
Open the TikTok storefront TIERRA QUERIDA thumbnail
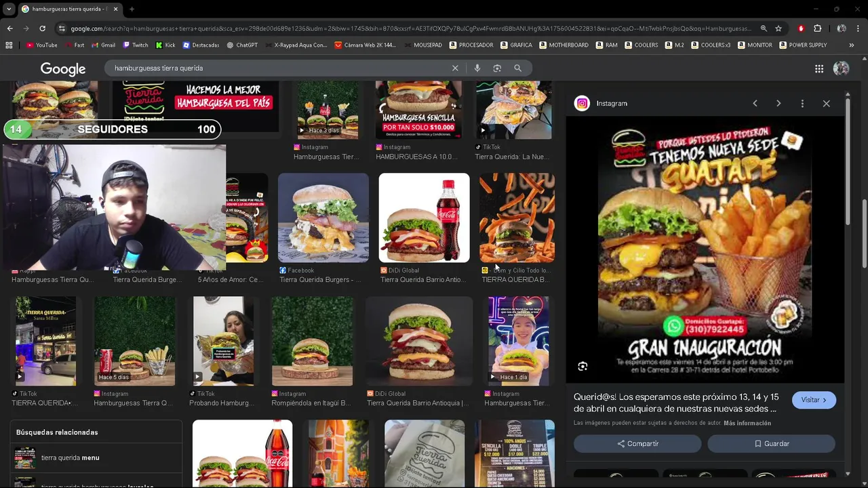click(x=45, y=341)
